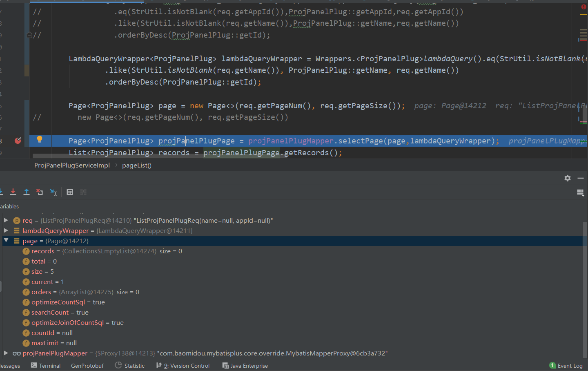588x371 pixels.
Task: Collapse the fold marker on the commented orderByDesc line
Action: pos(29,35)
